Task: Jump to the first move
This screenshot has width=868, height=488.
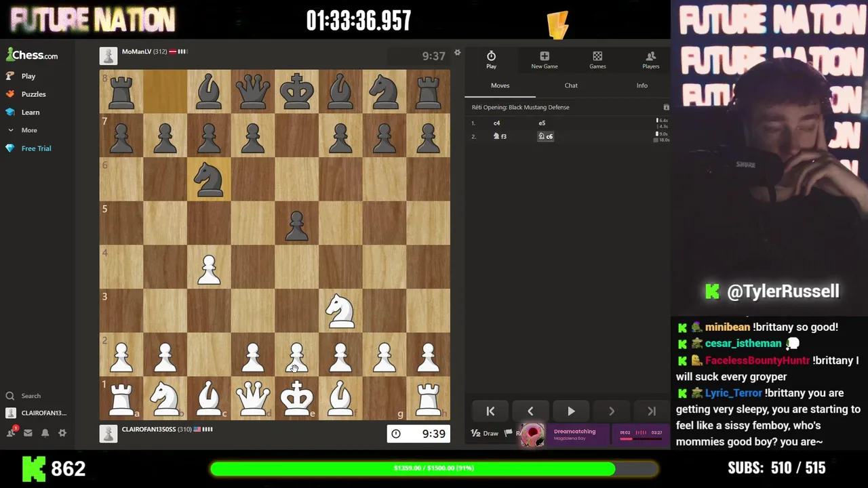Action: tap(490, 411)
